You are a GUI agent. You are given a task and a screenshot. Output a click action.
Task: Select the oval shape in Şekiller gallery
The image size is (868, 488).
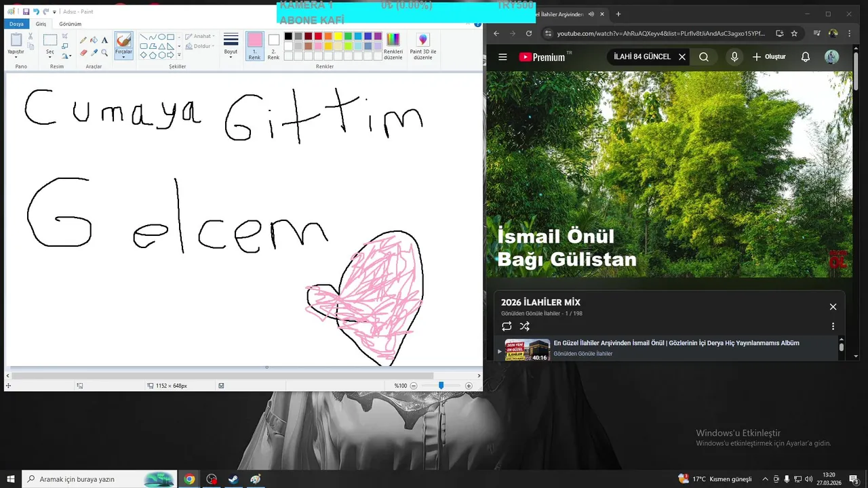pos(161,37)
